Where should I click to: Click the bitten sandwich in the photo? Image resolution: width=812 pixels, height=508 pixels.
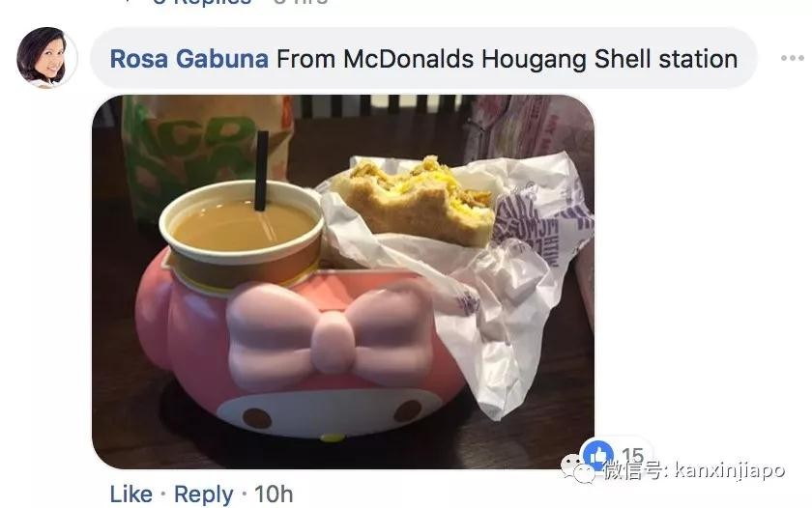click(415, 203)
